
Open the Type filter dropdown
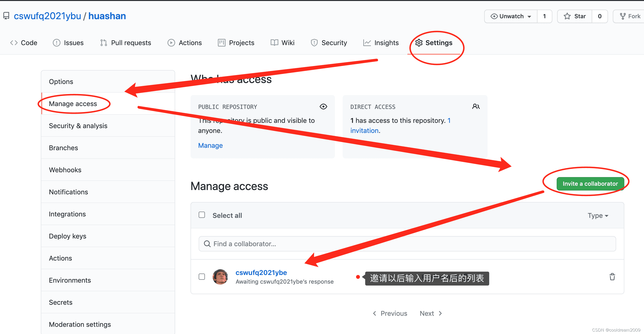pyautogui.click(x=598, y=215)
